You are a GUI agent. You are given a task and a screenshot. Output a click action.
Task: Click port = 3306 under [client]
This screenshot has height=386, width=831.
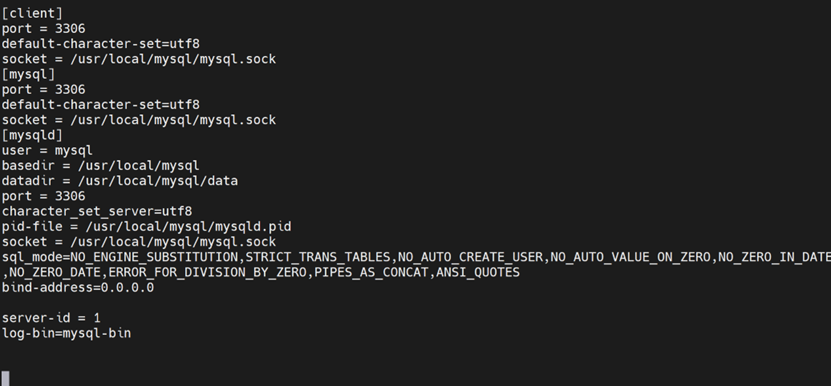[x=43, y=29]
